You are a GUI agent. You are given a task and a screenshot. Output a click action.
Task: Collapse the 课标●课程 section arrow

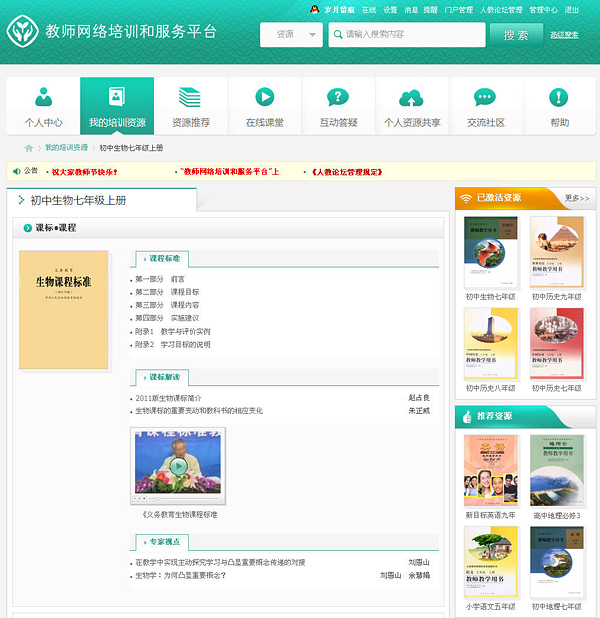coord(27,228)
